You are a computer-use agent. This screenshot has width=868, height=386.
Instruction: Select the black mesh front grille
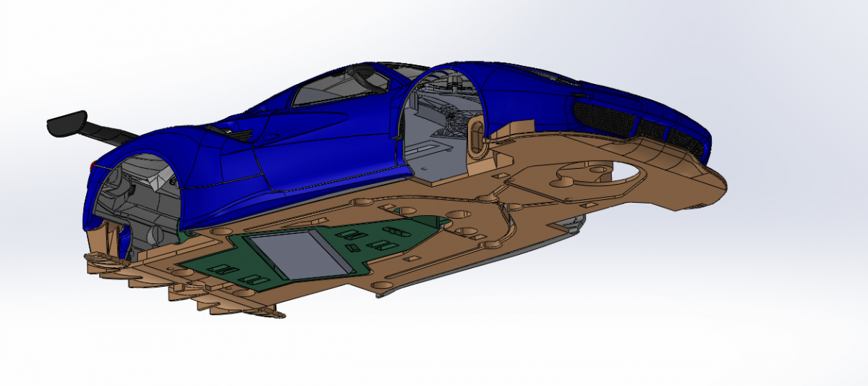pos(600,114)
